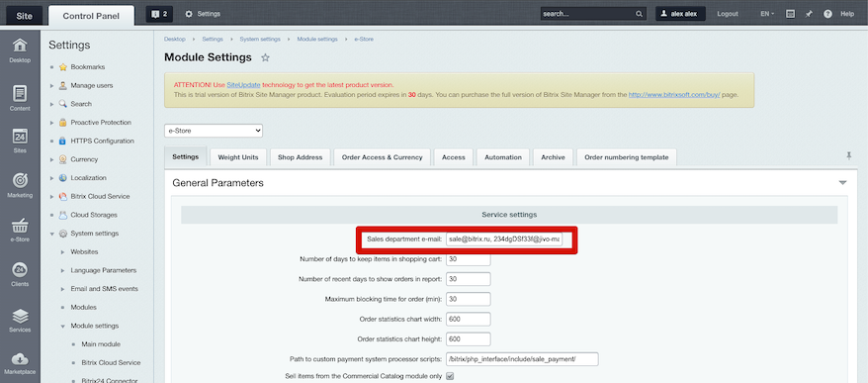Switch to the Site tab
Viewport: 868px width, 383px height.
point(25,16)
